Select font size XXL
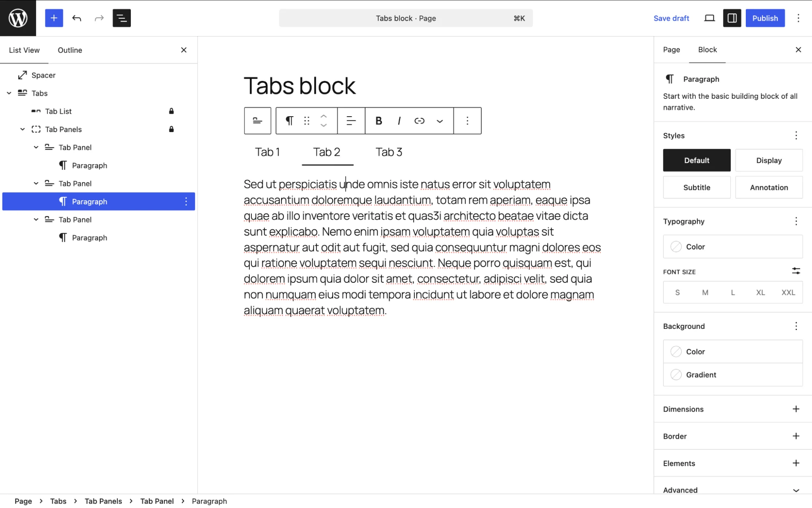 (788, 292)
